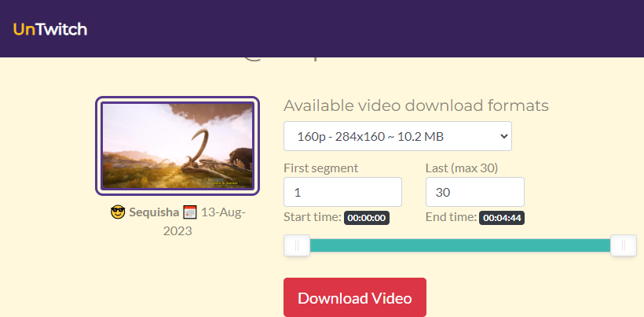Click the streamer name Sequisha
The height and width of the screenshot is (317, 644).
point(156,212)
